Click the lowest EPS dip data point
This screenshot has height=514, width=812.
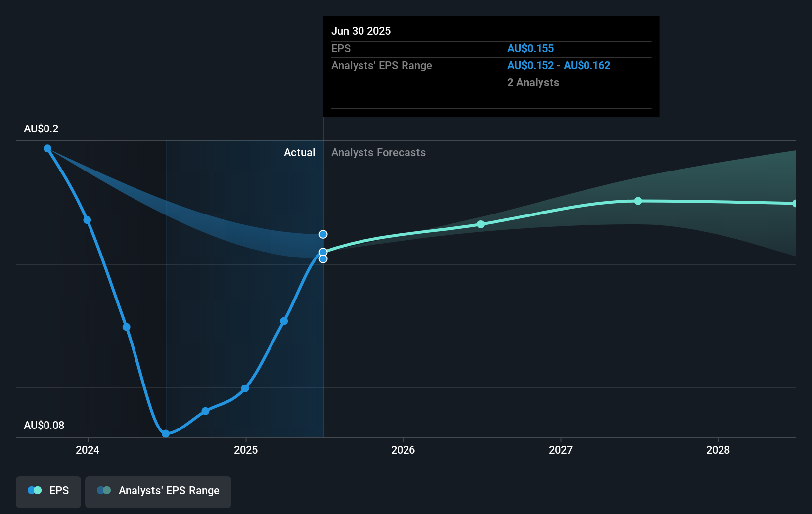point(166,434)
